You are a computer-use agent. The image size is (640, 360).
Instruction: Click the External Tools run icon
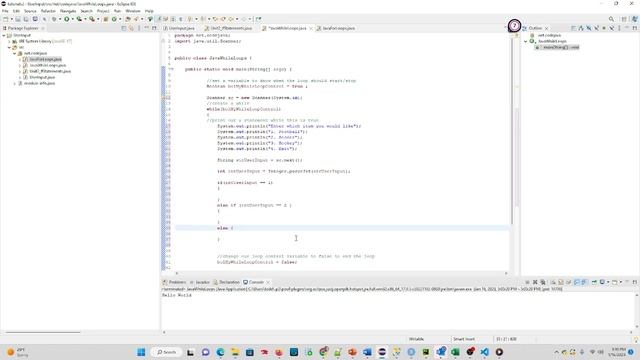(x=92, y=19)
